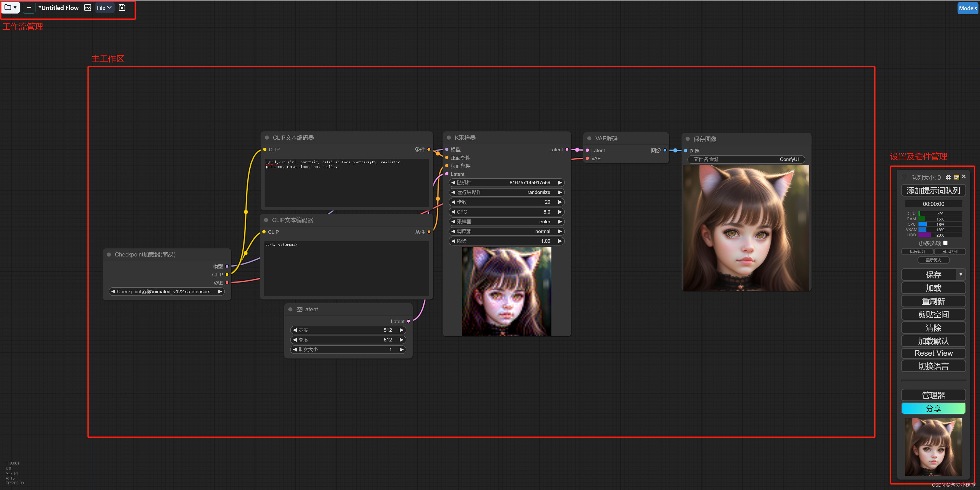Toggle collapse dot on 保存图像 node

point(688,139)
